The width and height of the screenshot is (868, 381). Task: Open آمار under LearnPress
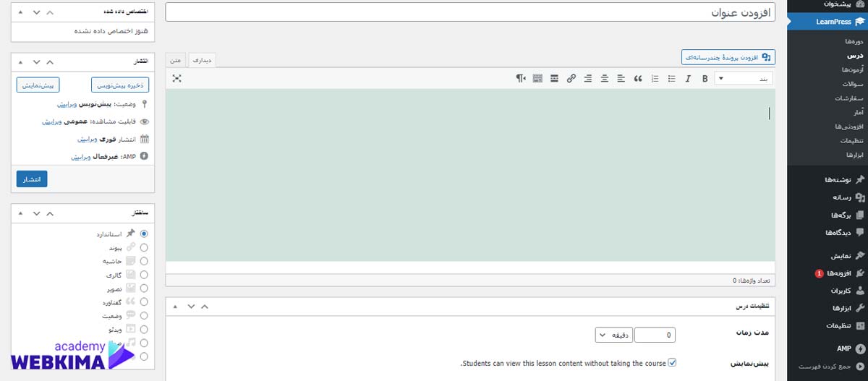click(x=858, y=112)
